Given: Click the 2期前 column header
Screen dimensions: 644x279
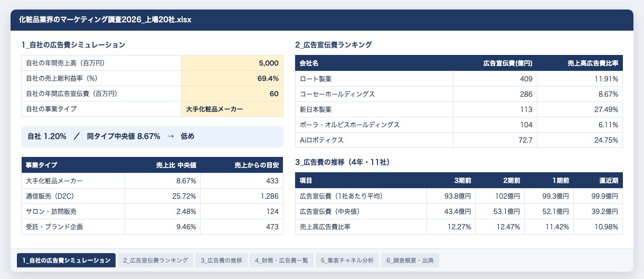Looking at the screenshot, I should tap(500, 181).
